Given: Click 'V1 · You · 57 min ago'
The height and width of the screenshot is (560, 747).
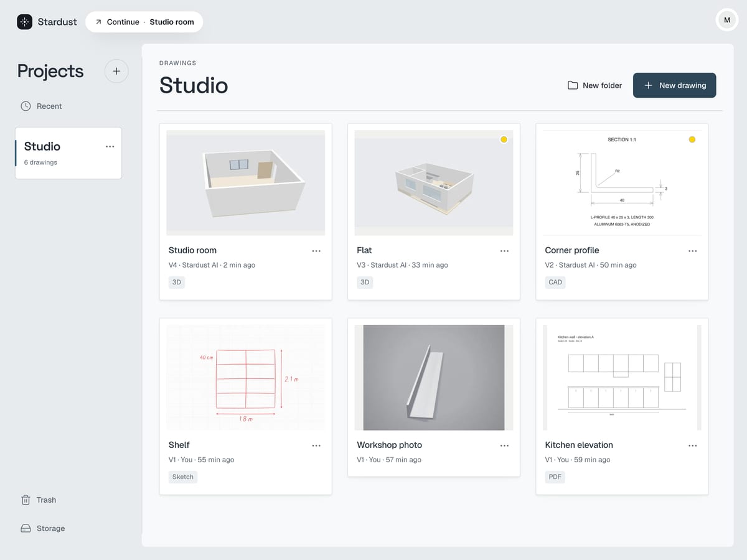Looking at the screenshot, I should click(389, 460).
